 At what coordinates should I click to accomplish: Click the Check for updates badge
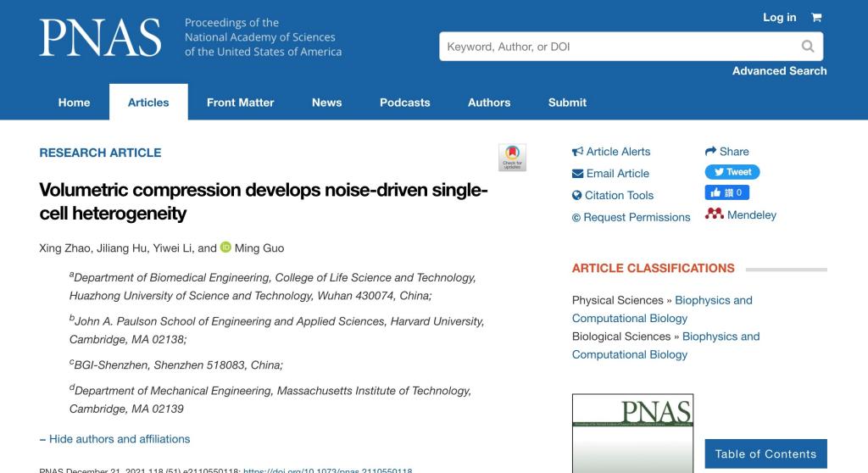(512, 158)
